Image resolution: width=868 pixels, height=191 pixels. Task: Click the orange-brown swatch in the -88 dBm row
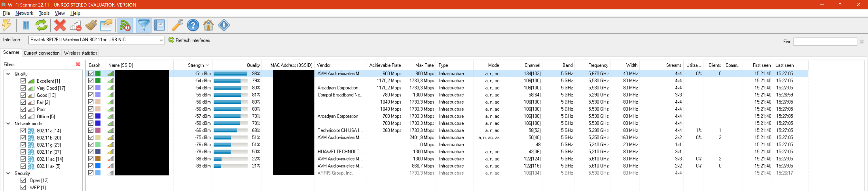(x=98, y=159)
